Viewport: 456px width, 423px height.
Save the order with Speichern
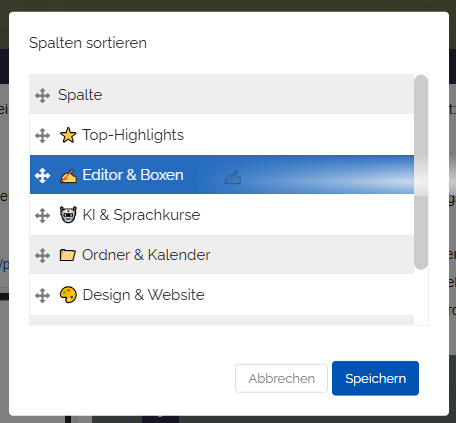pyautogui.click(x=375, y=378)
